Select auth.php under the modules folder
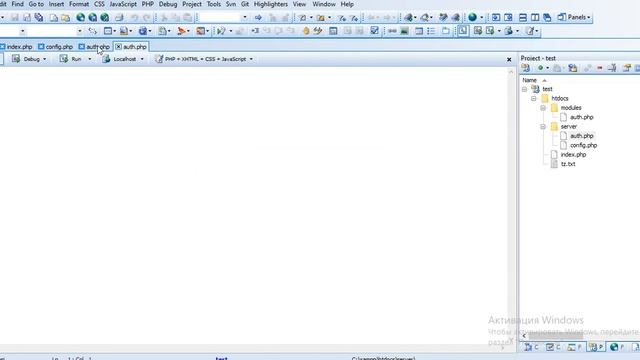Viewport: 640px width, 360px height. [582, 117]
